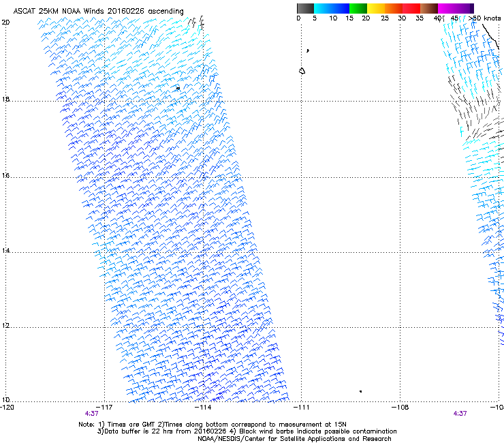Viewport: 504px width, 443px height.
Task: Click the purple "4:37" time near the right swath
Action: (460, 414)
